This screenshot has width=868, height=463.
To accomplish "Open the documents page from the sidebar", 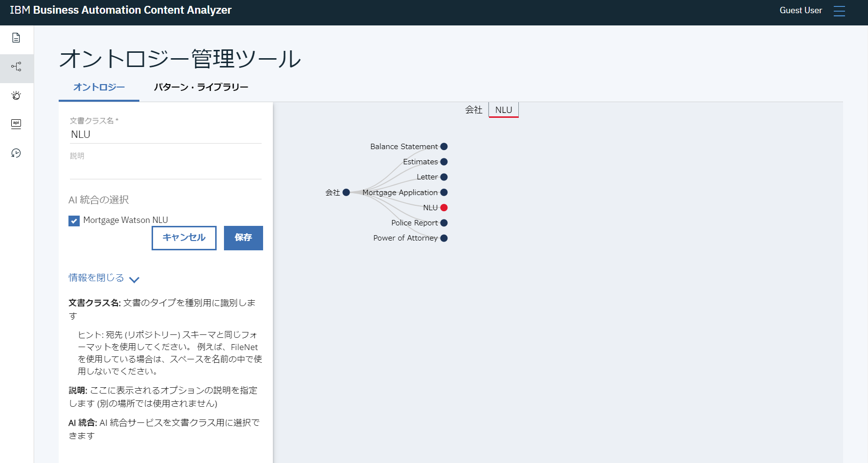I will point(16,38).
